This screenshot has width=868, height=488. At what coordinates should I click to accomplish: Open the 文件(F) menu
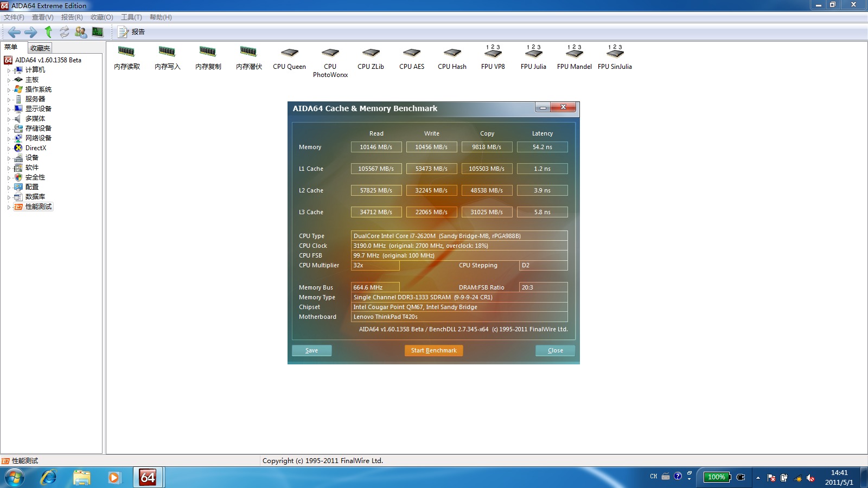coord(14,17)
